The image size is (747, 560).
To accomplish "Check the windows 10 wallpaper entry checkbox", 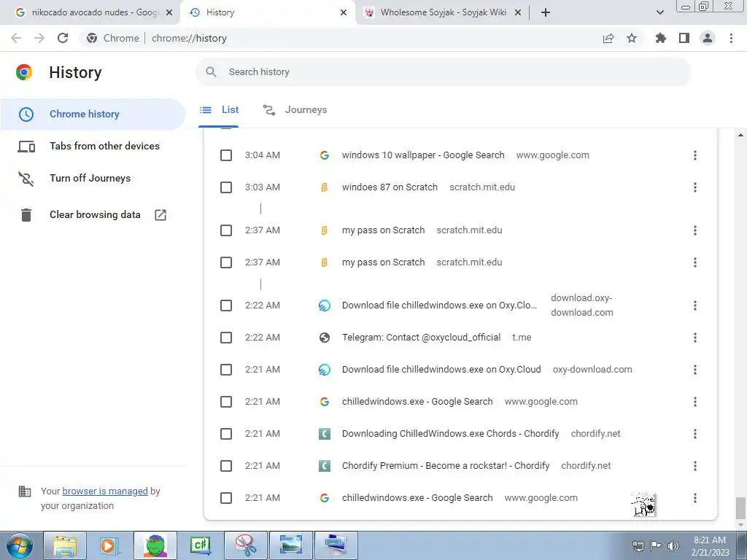I will (226, 155).
